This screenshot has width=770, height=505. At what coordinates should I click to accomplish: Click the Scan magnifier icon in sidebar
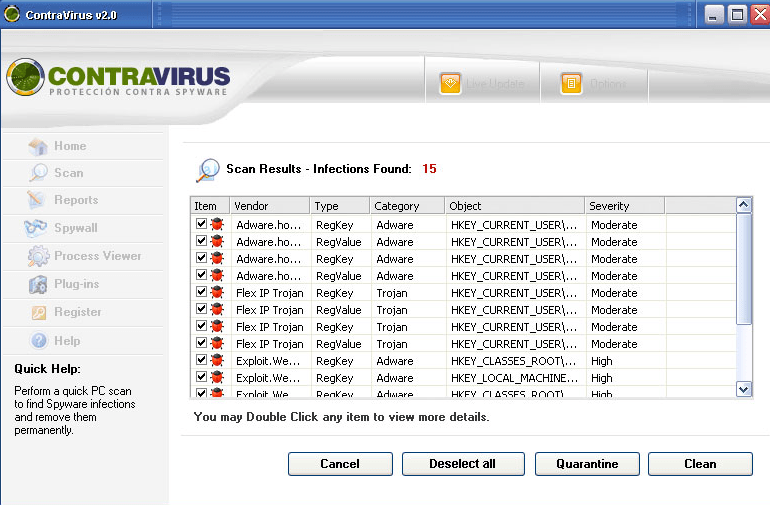point(38,173)
